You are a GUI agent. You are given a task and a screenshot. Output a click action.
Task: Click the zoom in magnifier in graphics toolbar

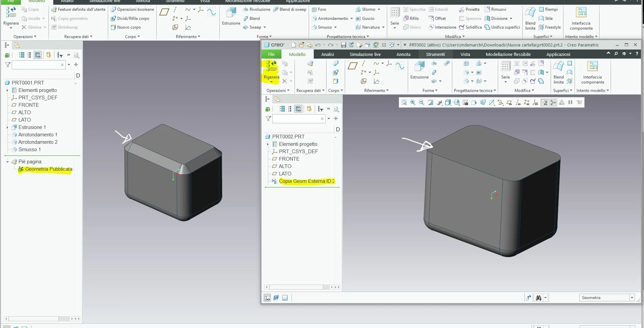(x=412, y=102)
